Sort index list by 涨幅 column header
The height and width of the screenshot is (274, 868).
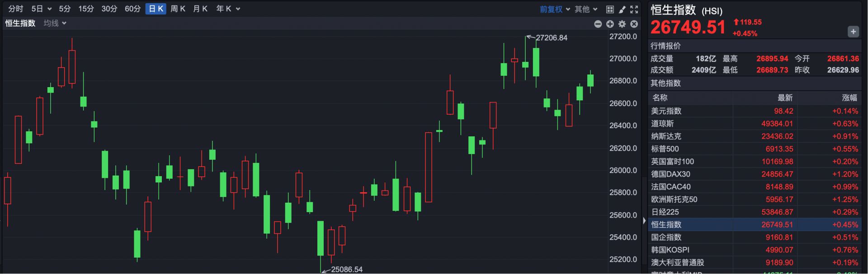[849, 98]
